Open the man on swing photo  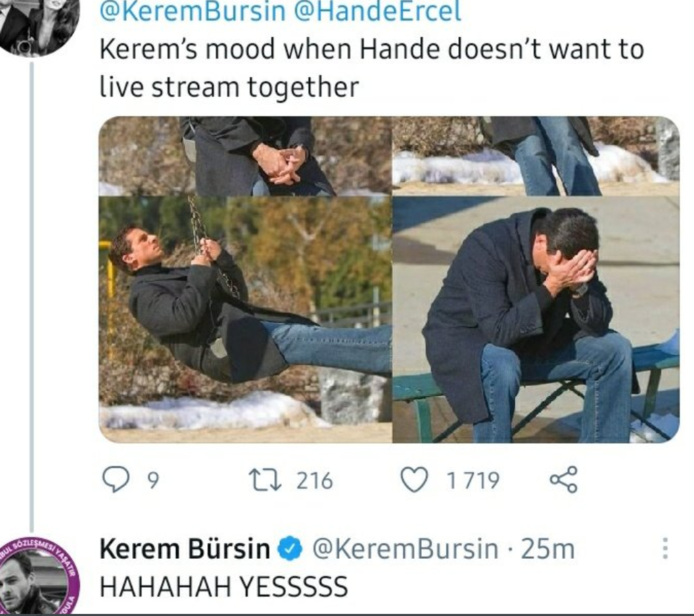click(245, 320)
